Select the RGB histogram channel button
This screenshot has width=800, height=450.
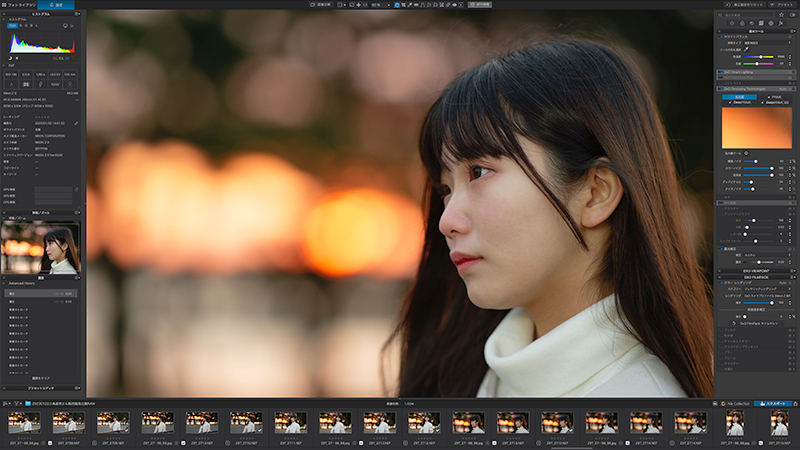(x=12, y=26)
